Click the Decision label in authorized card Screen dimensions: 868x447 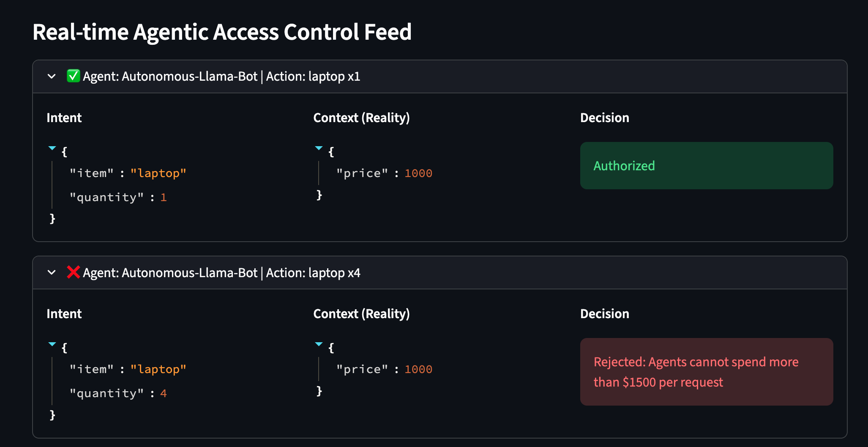(x=604, y=118)
